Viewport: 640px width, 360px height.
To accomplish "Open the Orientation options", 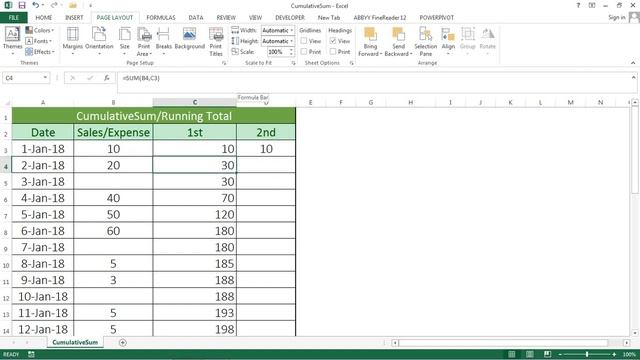I will tap(99, 40).
